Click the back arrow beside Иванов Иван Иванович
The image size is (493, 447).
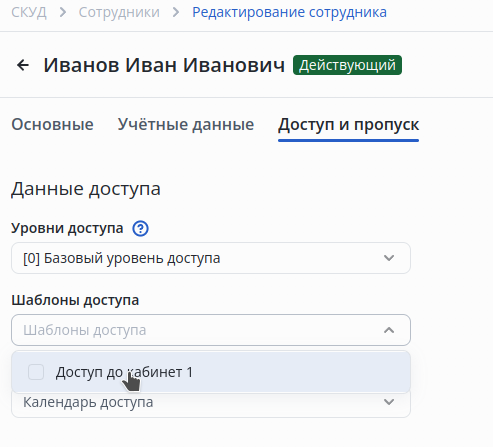[23, 65]
